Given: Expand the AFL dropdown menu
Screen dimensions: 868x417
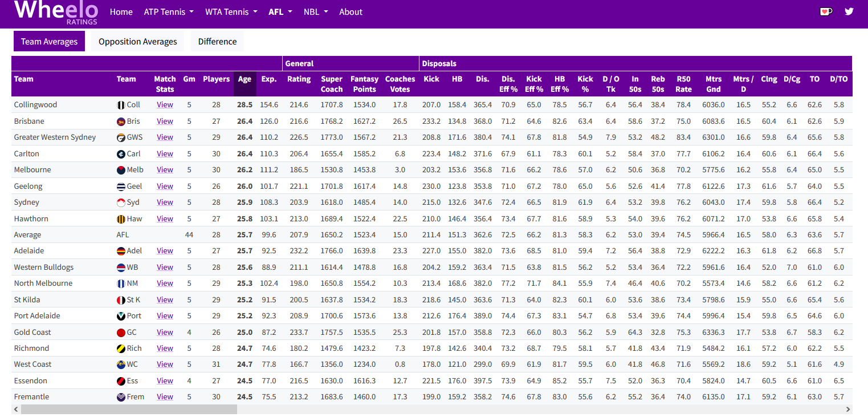Looking at the screenshot, I should pos(280,12).
